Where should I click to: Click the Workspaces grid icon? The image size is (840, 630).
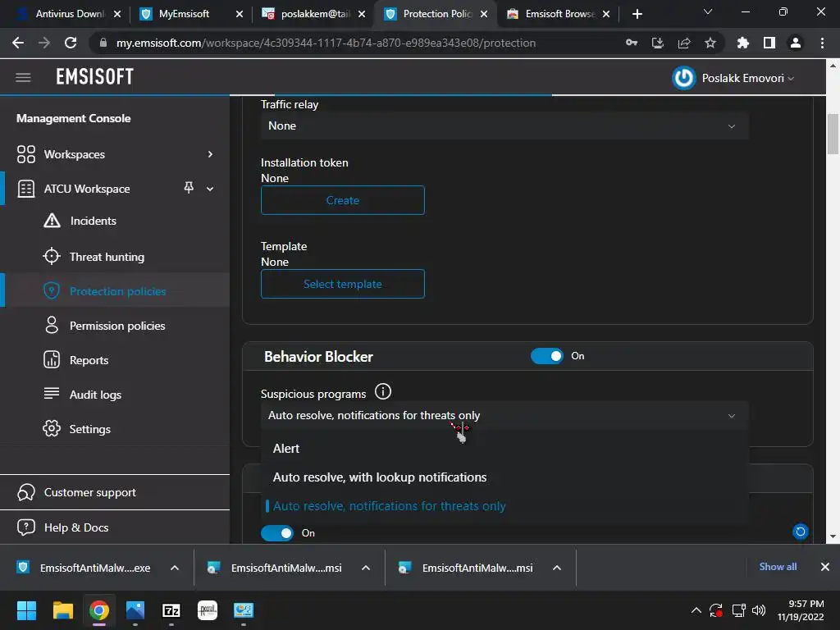26,154
